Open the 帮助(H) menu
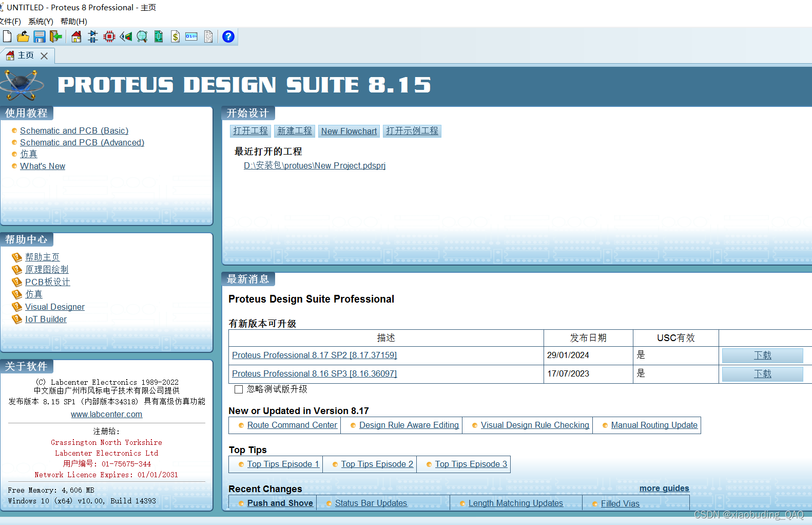Screen dimensions: 812x525 (x=74, y=21)
